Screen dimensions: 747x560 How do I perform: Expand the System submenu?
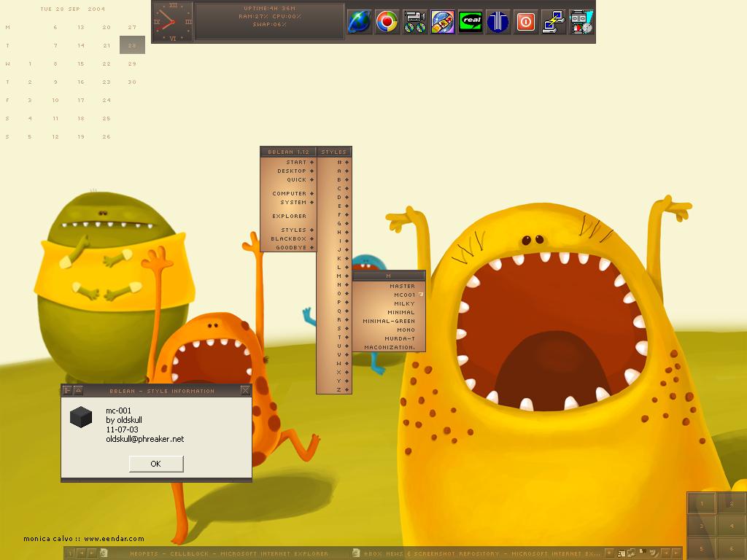[x=288, y=203]
